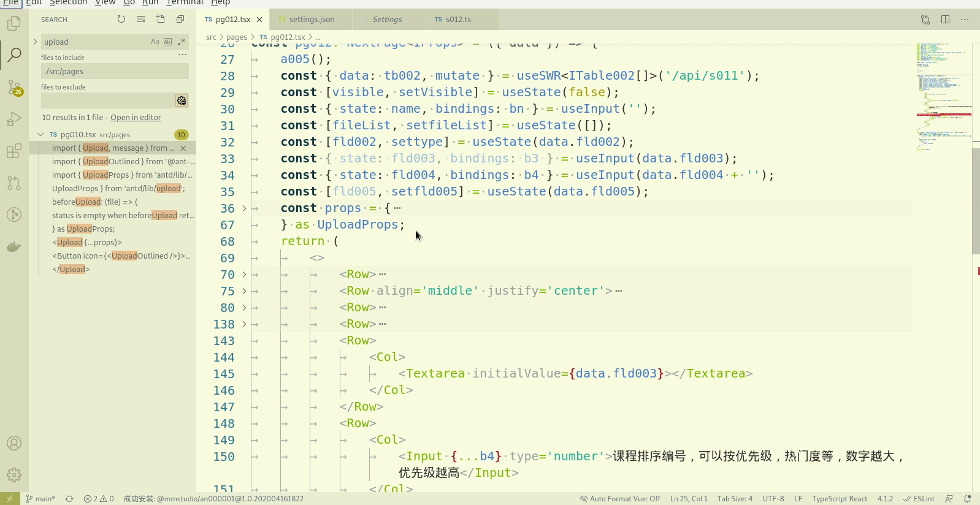Unfold code at line 36
Screen dimensions: 980x505
[x=244, y=208]
